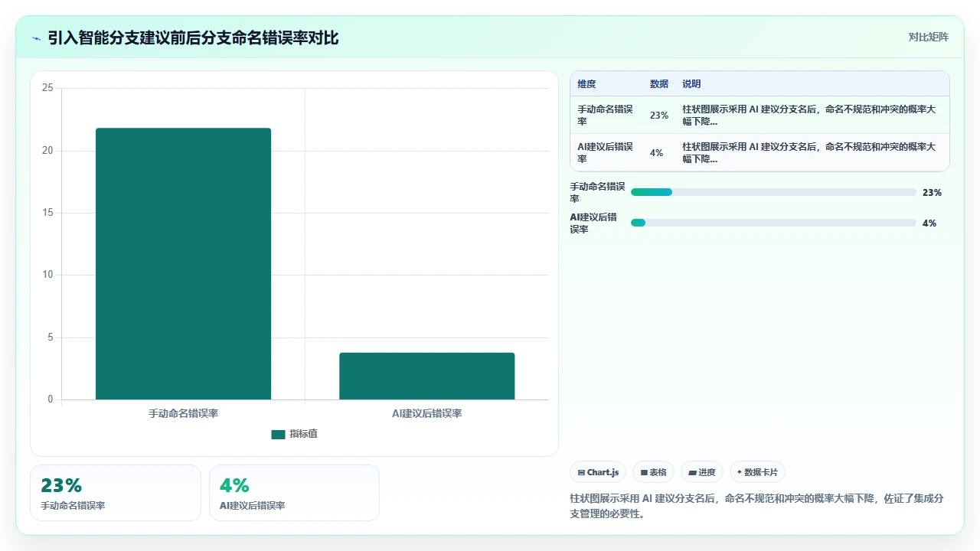Image resolution: width=980 pixels, height=551 pixels.
Task: Click the AI建议后错误率 chart bar
Action: 427,376
